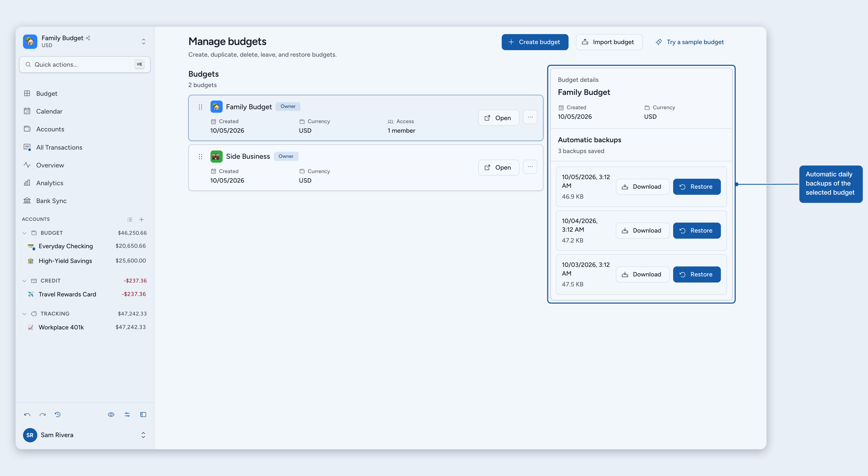Click the drag handle on Family Budget card
The height and width of the screenshot is (476, 868).
pyautogui.click(x=201, y=107)
